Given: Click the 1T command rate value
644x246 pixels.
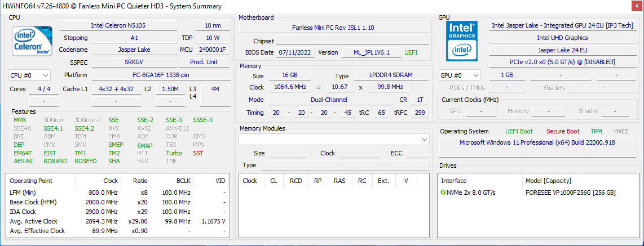Looking at the screenshot, I should click(420, 100).
